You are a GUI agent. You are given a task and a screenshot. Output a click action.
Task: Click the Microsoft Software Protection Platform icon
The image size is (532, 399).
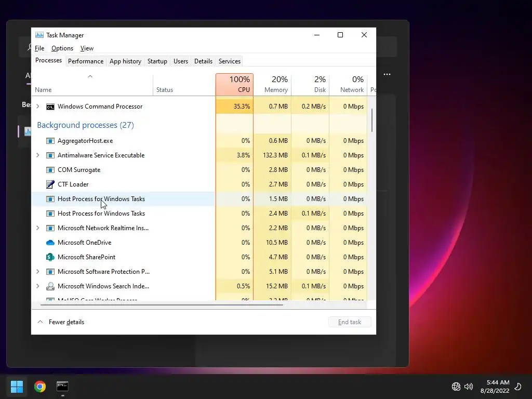[50, 272]
